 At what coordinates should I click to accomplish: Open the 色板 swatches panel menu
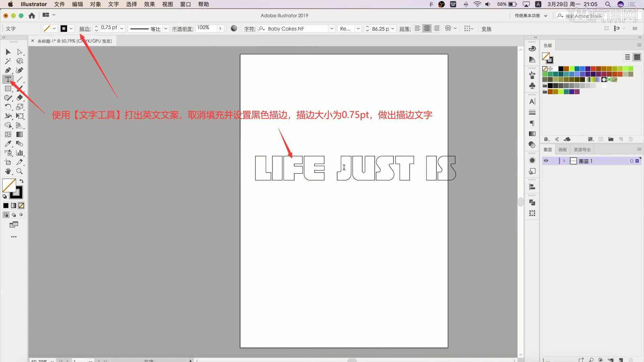tap(639, 45)
